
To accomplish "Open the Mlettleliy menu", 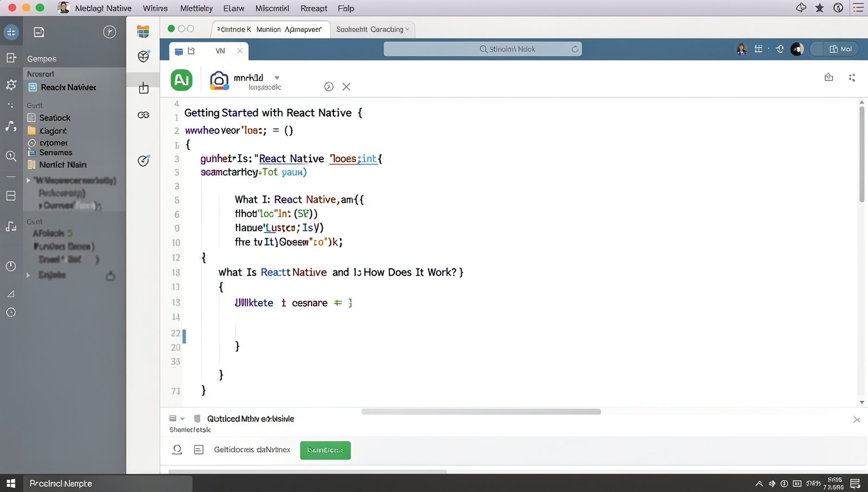I will coord(196,8).
